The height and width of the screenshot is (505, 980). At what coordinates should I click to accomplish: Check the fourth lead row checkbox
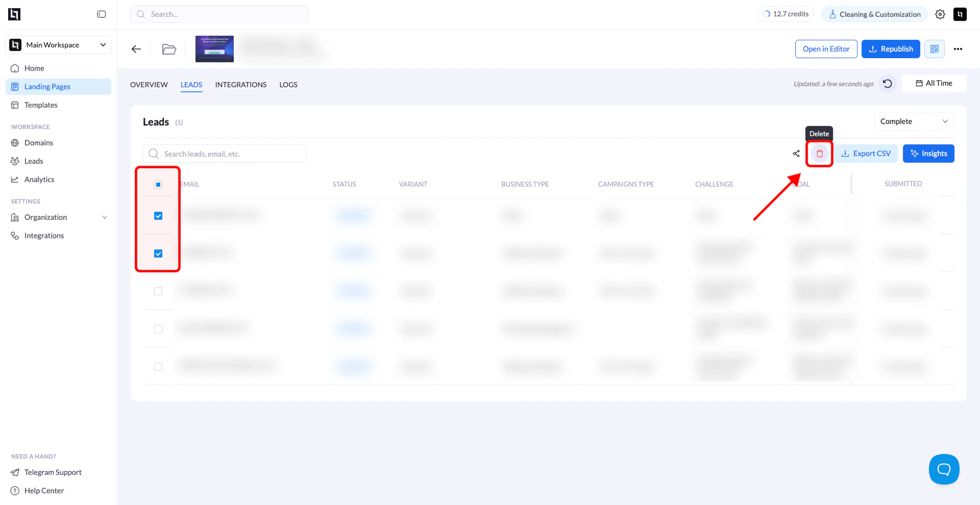coord(158,329)
